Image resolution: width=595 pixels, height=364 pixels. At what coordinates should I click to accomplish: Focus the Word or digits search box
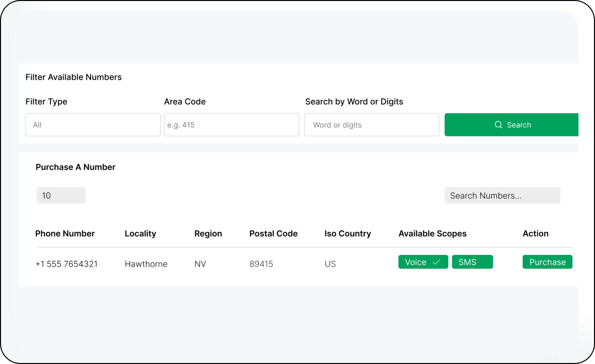(x=371, y=125)
